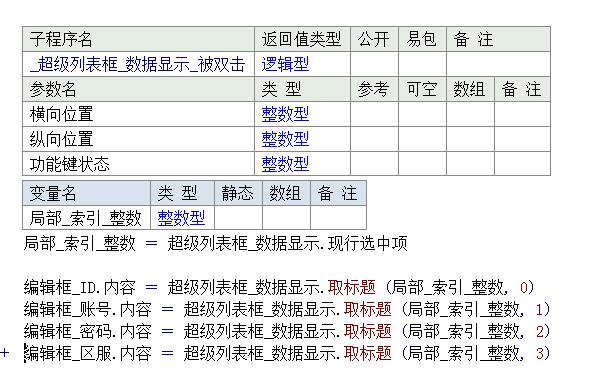Click the 参数名 header cell
Screen dimensions: 616x386
[138, 89]
